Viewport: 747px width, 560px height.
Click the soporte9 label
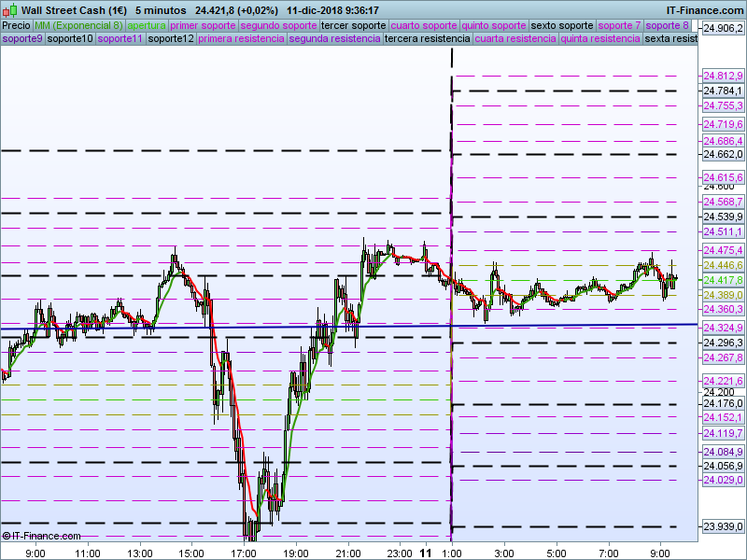pyautogui.click(x=22, y=38)
